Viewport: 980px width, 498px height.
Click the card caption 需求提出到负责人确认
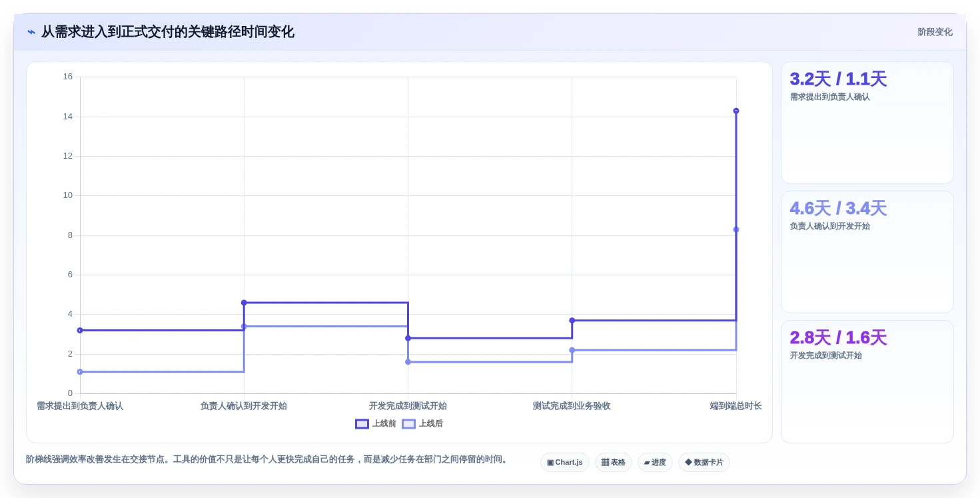pos(829,97)
